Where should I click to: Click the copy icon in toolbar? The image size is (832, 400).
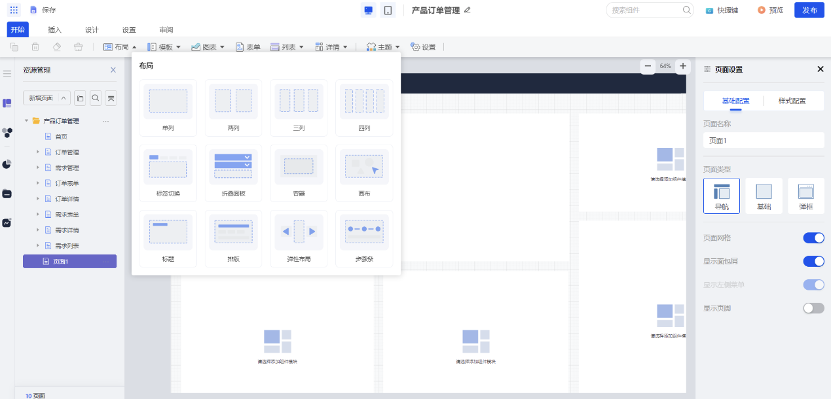click(x=14, y=47)
